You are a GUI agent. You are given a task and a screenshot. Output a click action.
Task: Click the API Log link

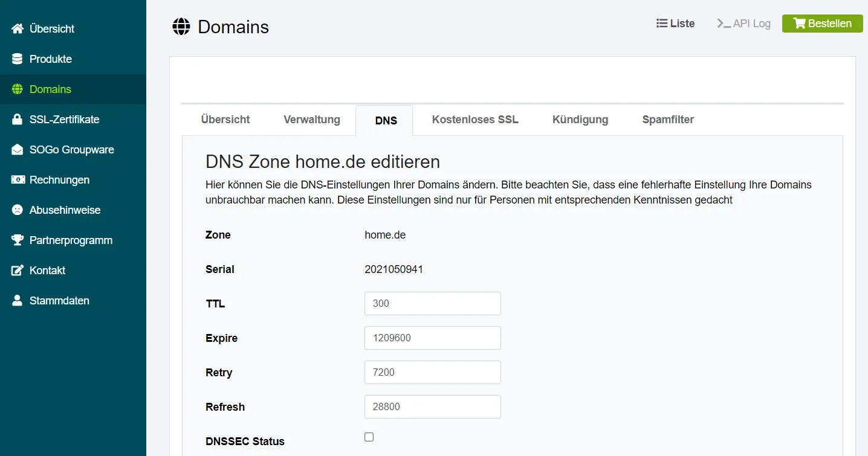(x=744, y=24)
